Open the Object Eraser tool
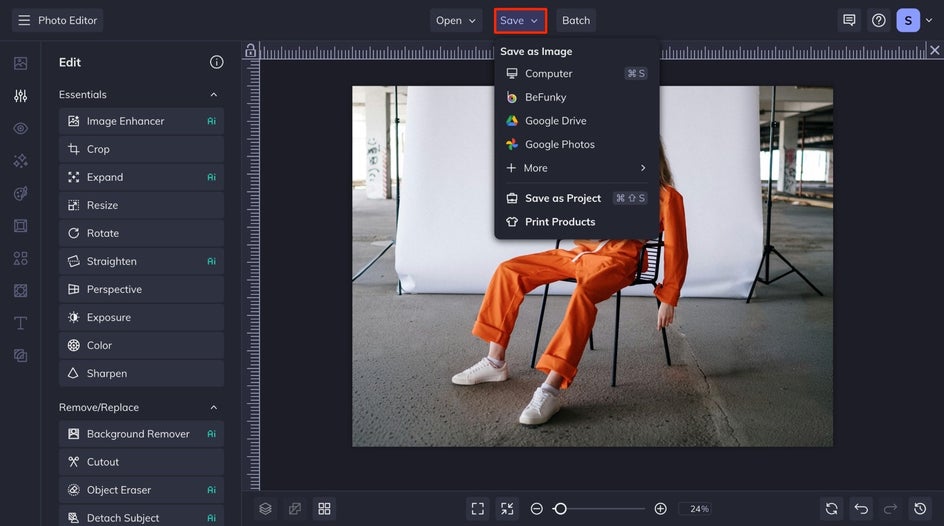This screenshot has height=526, width=944. click(141, 490)
